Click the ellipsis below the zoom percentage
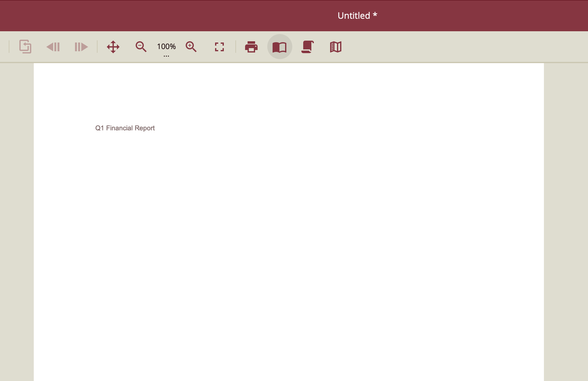 pos(166,56)
